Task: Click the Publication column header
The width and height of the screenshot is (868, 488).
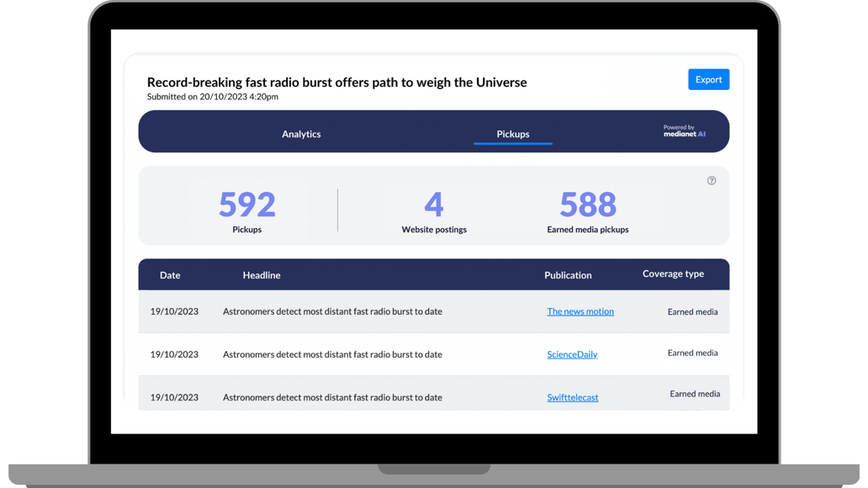Action: 568,275
